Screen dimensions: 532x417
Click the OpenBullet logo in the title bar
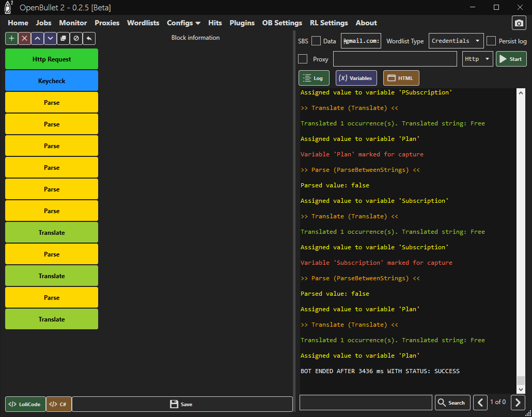coord(9,7)
